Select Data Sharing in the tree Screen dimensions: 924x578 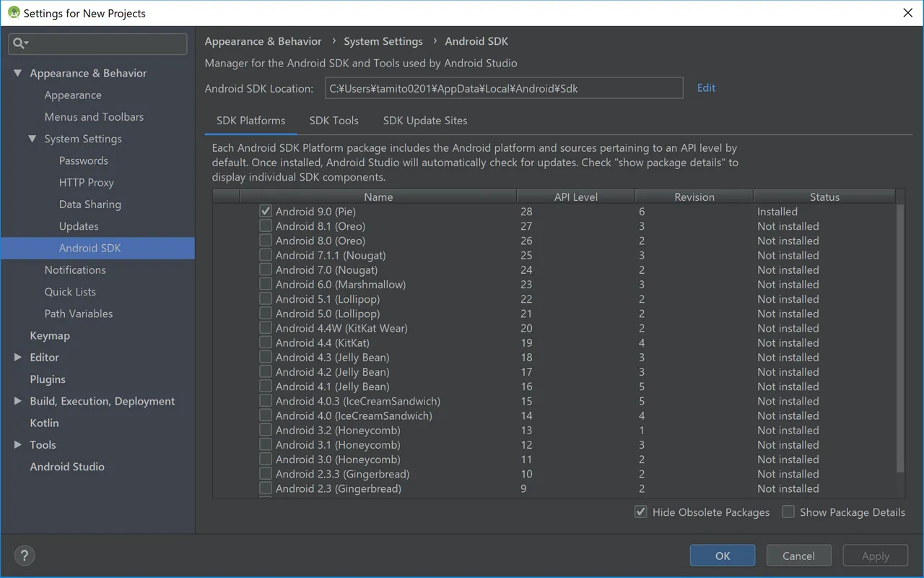tap(90, 204)
